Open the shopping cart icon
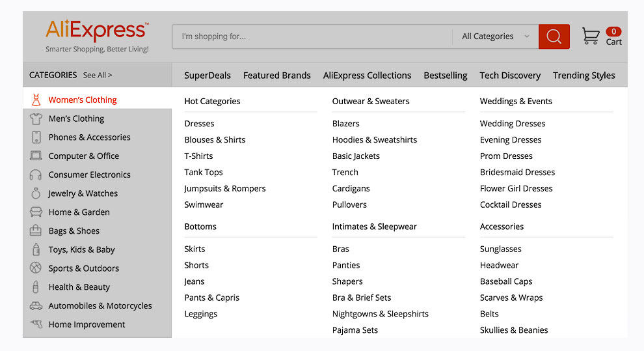This screenshot has width=644, height=351. pyautogui.click(x=590, y=36)
